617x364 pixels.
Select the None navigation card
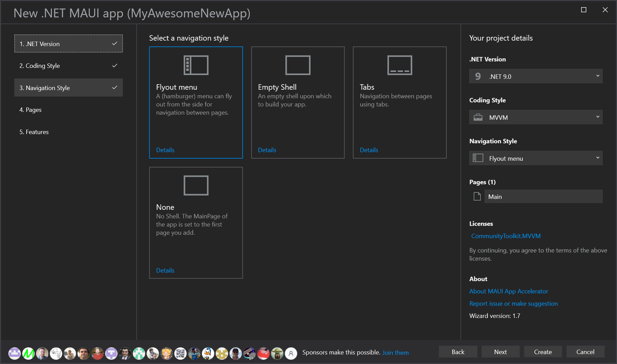(196, 223)
